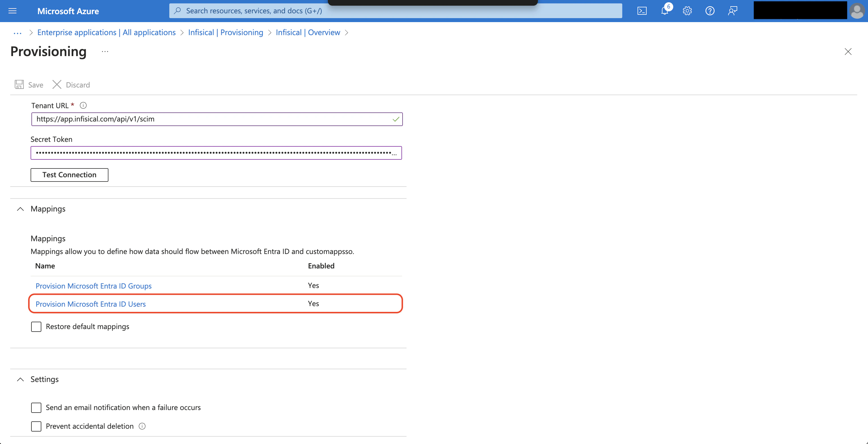Open the Azure portal hamburger menu
868x444 pixels.
pyautogui.click(x=12, y=11)
